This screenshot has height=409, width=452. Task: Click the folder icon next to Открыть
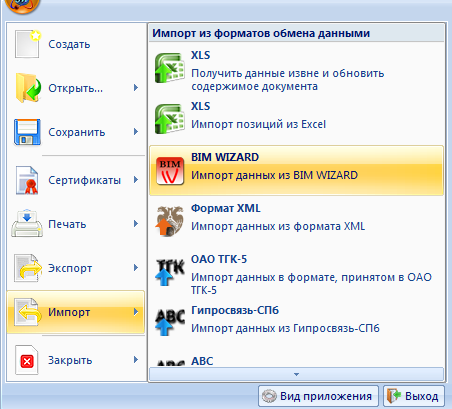click(28, 88)
